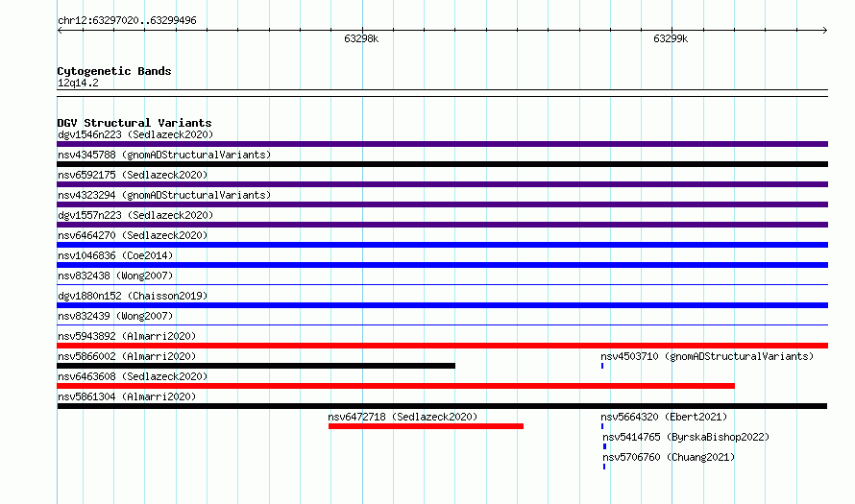Image resolution: width=855 pixels, height=504 pixels.
Task: Click the DGV Structural Variants track title
Action: [x=134, y=123]
